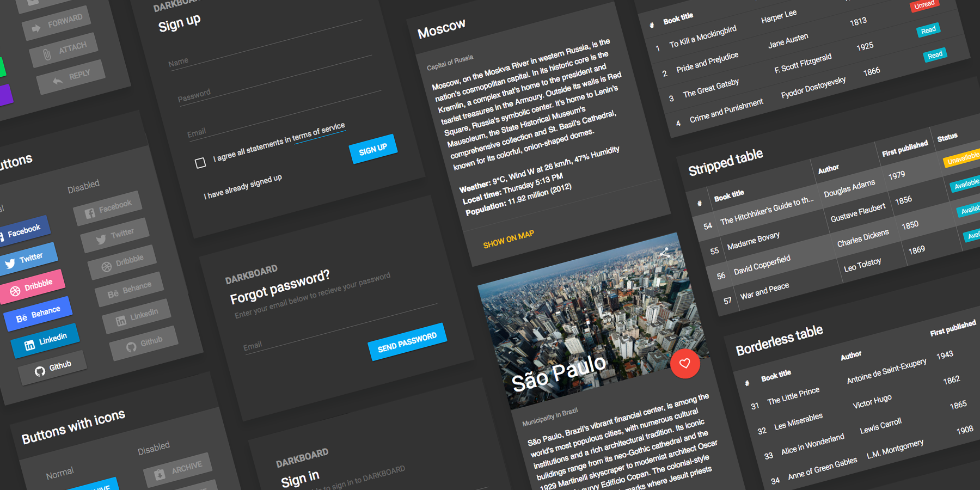Focus the Name field in Sign up
Screen dimensions: 980x490
pyautogui.click(x=267, y=46)
